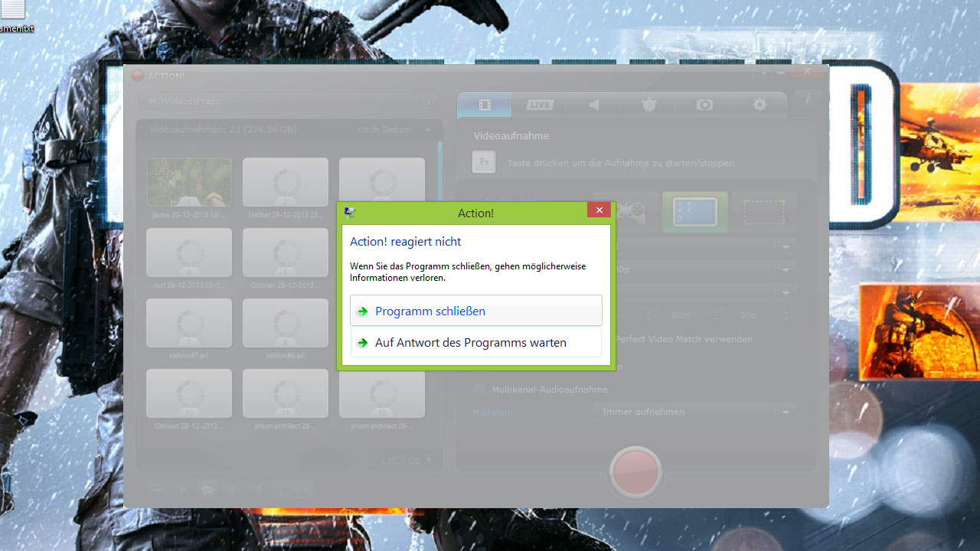Select the 'Nether 29-12-2013' recording thumbnail
Image resolution: width=980 pixels, height=551 pixels.
coord(286,182)
